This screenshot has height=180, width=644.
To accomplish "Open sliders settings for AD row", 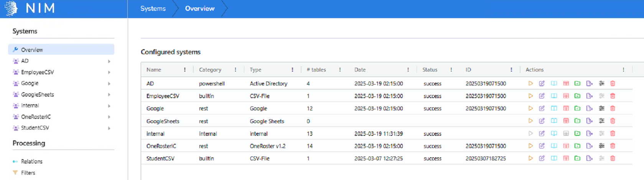I will 601,83.
